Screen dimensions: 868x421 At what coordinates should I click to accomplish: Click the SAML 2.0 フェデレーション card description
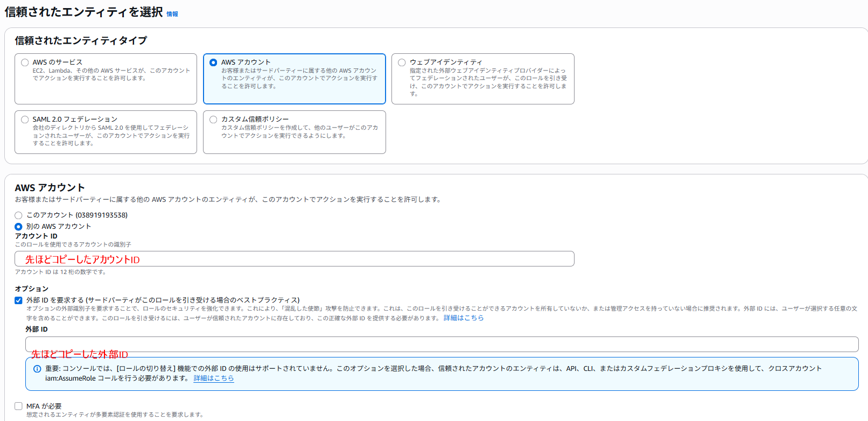111,136
